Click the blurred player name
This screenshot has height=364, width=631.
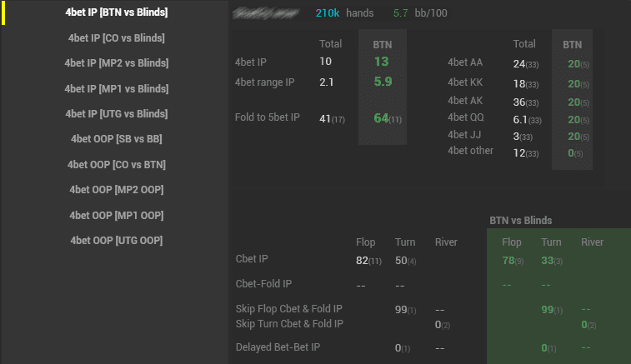pos(266,13)
